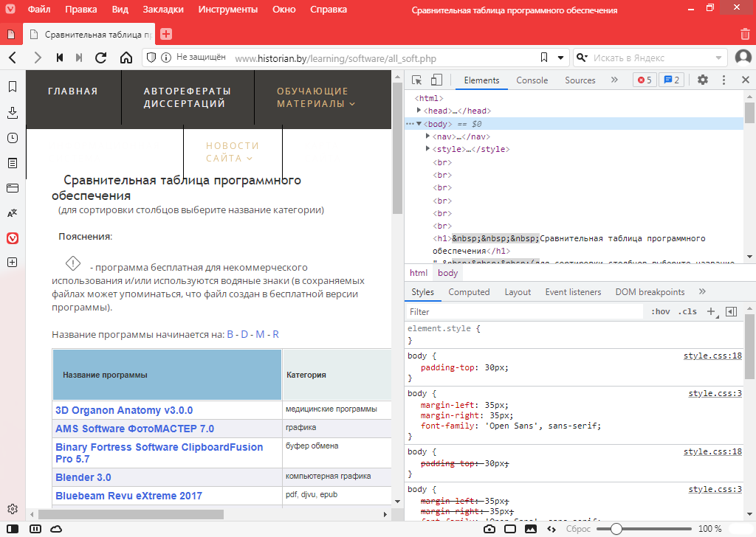This screenshot has height=537, width=756.
Task: Toggle the :hov element state panel
Action: (660, 312)
